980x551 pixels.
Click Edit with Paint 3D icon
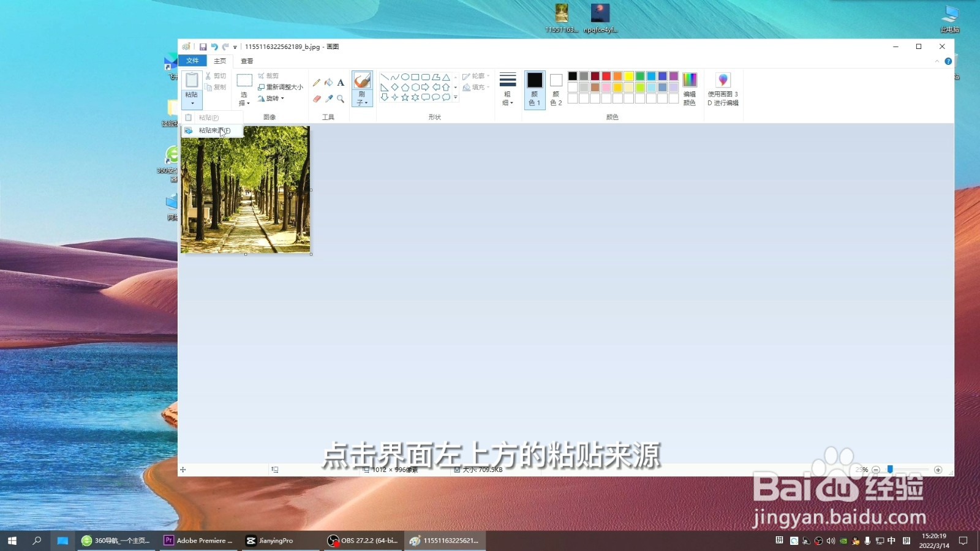tap(723, 80)
